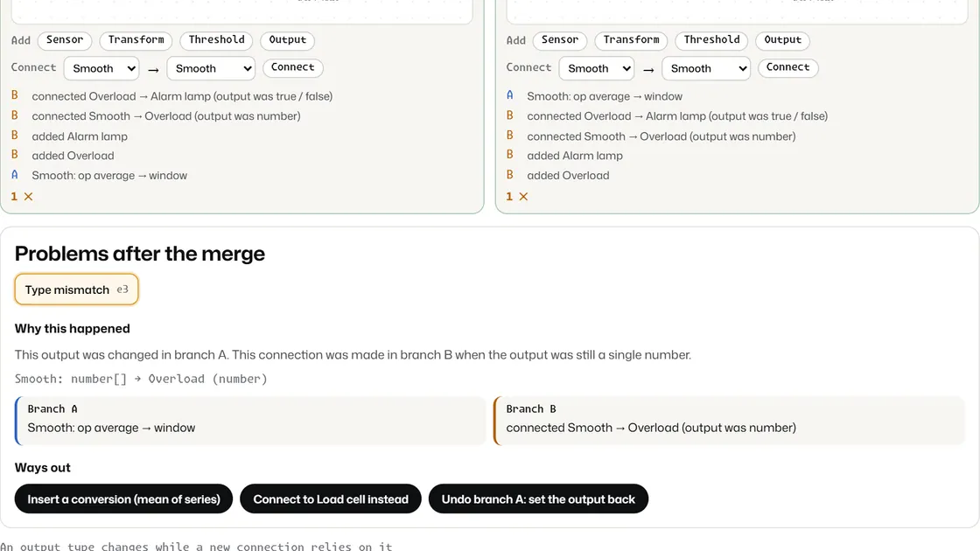Dismiss the issue count in right panel

[x=523, y=196]
